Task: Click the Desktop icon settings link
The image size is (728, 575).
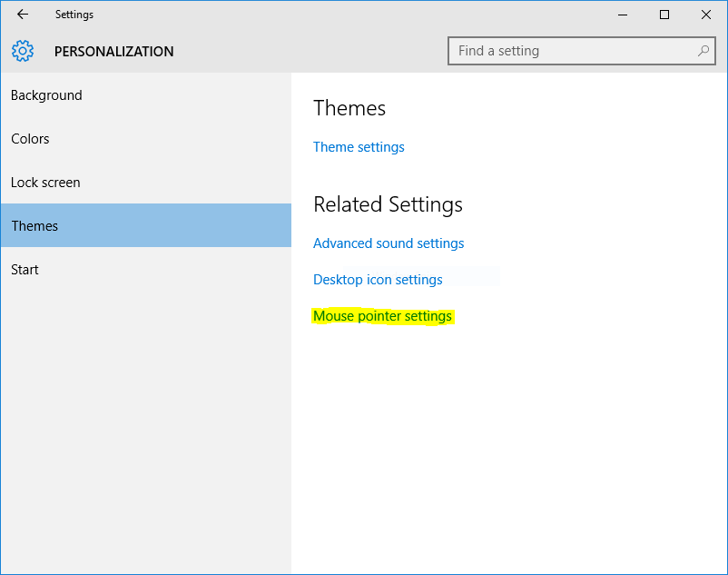Action: [x=378, y=280]
